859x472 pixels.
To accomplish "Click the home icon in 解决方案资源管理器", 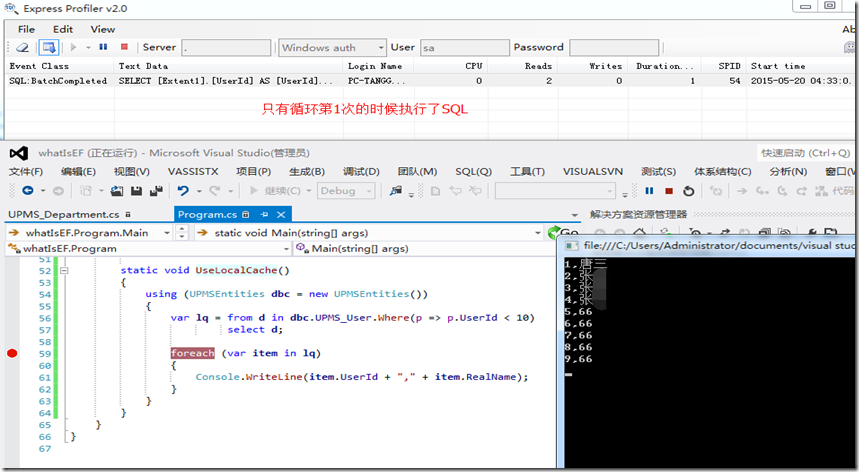I will [638, 233].
